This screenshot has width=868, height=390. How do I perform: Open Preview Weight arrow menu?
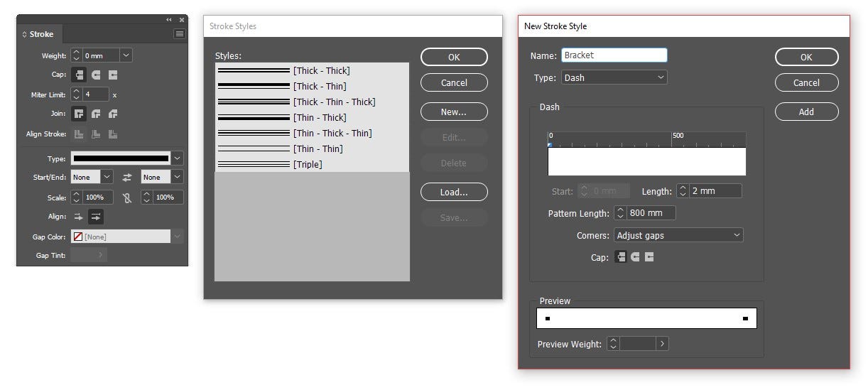coord(662,344)
